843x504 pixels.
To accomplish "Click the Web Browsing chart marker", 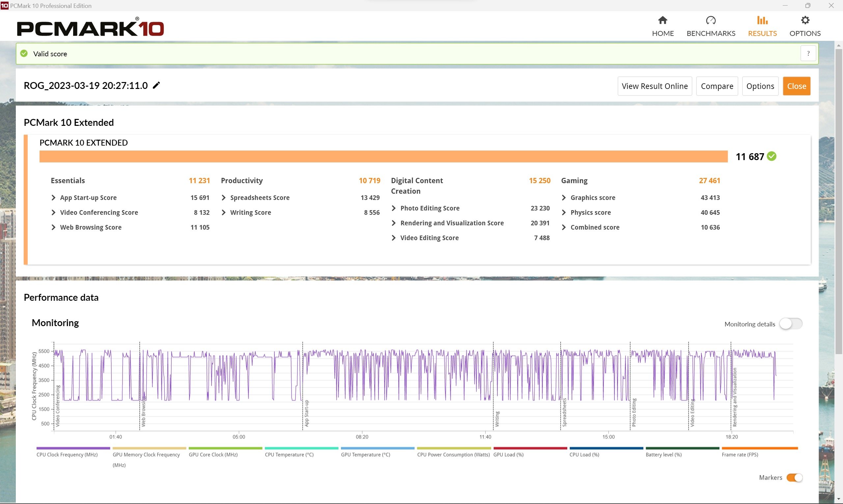I will [143, 411].
